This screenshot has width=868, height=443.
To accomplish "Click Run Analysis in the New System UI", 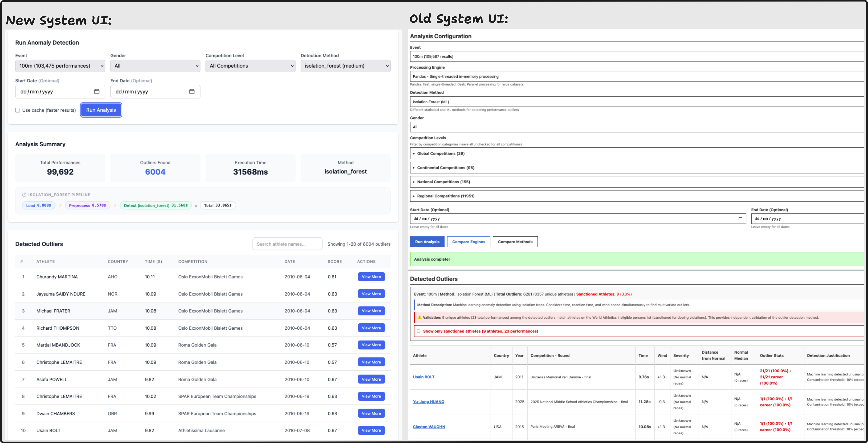I will click(x=101, y=110).
